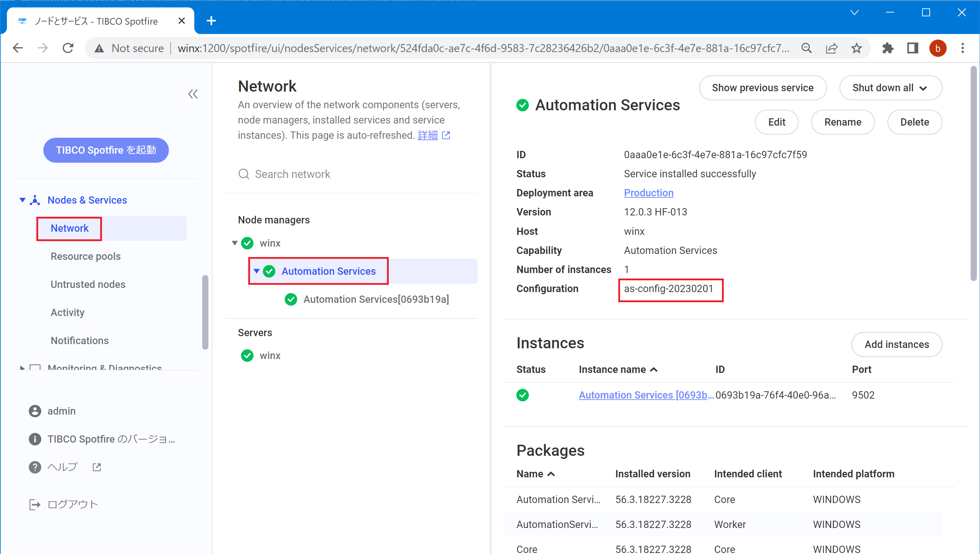Open the browser zoom magnifier icon

pyautogui.click(x=806, y=48)
